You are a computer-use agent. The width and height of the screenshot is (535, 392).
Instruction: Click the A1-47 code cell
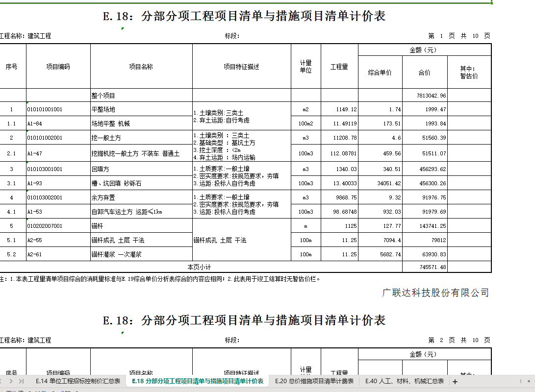point(58,153)
